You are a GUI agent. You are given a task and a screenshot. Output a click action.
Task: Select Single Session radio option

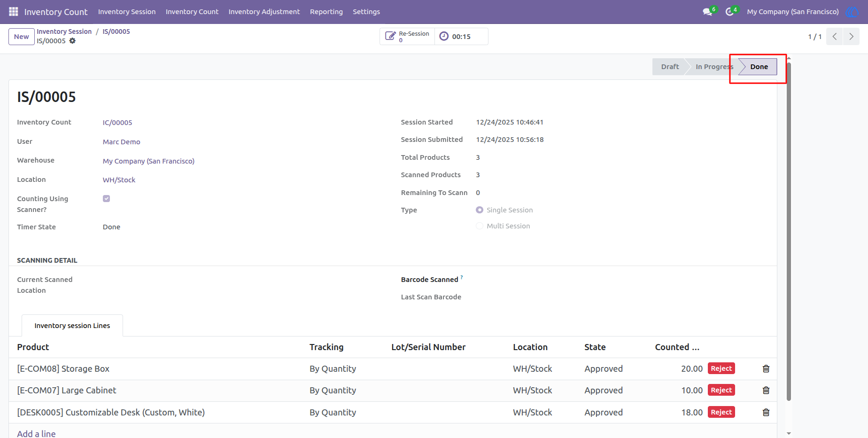[480, 210]
